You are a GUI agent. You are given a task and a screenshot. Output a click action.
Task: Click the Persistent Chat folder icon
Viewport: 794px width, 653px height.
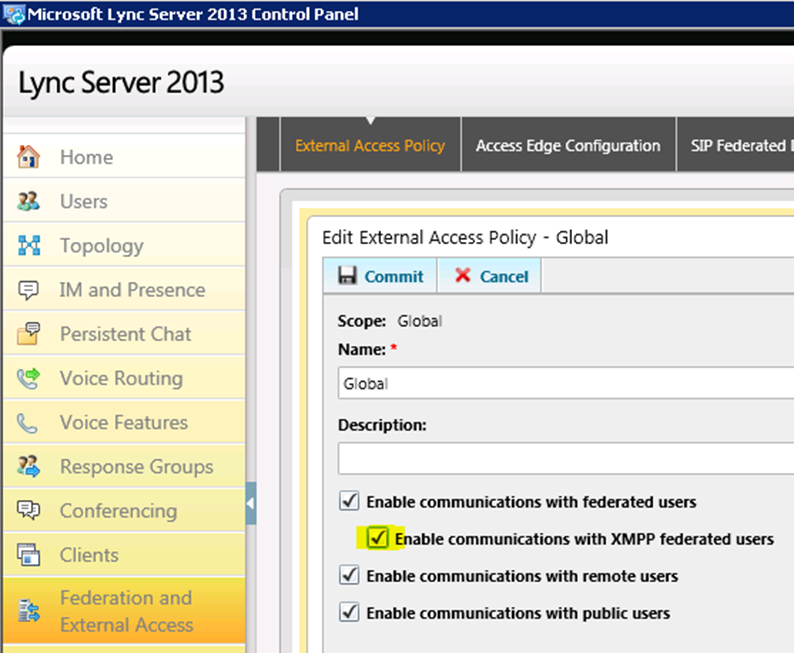click(x=28, y=334)
